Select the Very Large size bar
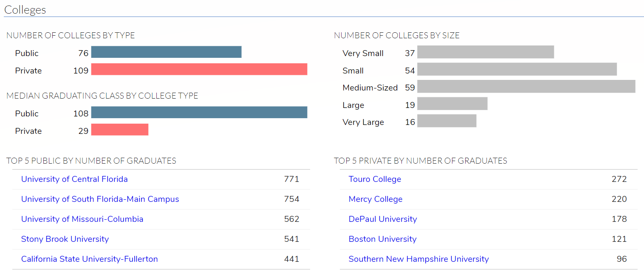644x272 pixels. click(x=447, y=121)
